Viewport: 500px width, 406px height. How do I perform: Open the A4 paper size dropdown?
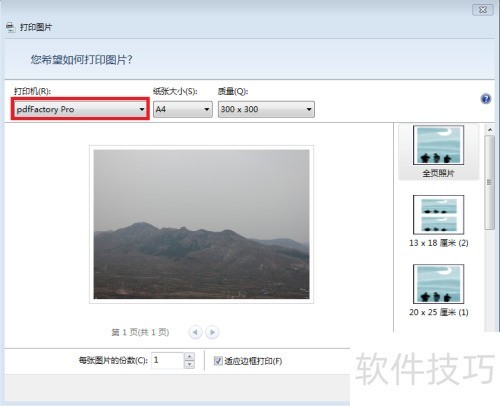click(183, 109)
